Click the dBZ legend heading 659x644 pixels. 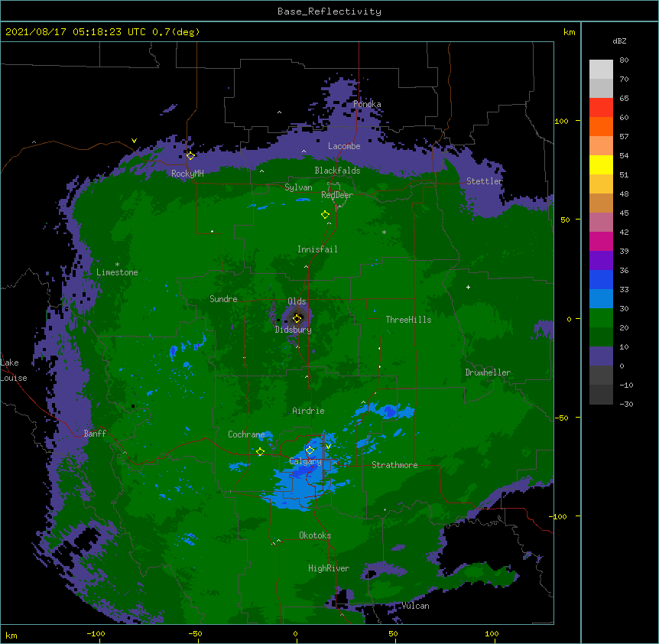point(619,41)
